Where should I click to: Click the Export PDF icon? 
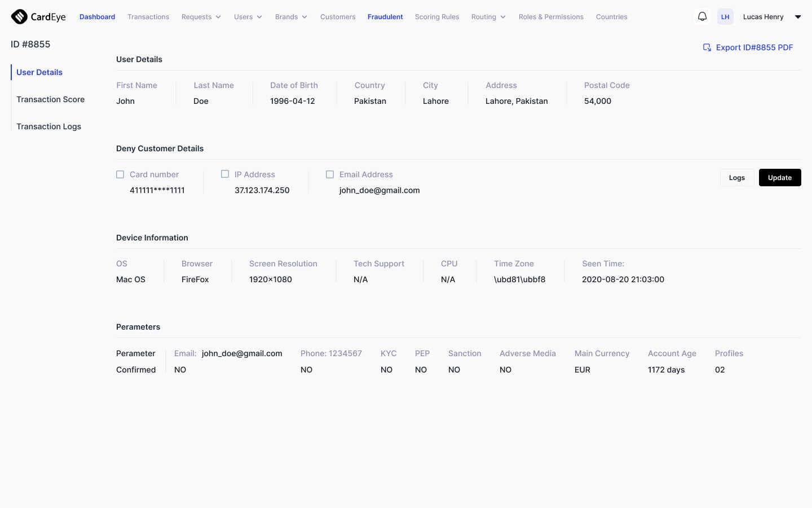tap(707, 47)
